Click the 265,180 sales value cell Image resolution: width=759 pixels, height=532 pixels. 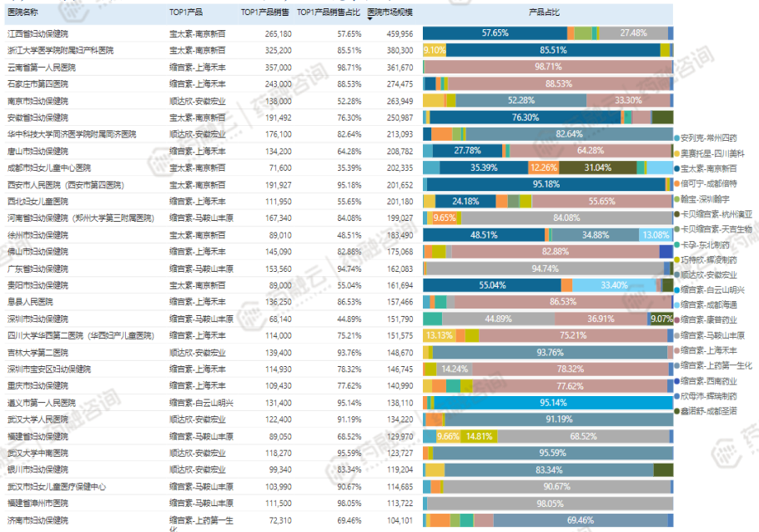[x=278, y=33]
